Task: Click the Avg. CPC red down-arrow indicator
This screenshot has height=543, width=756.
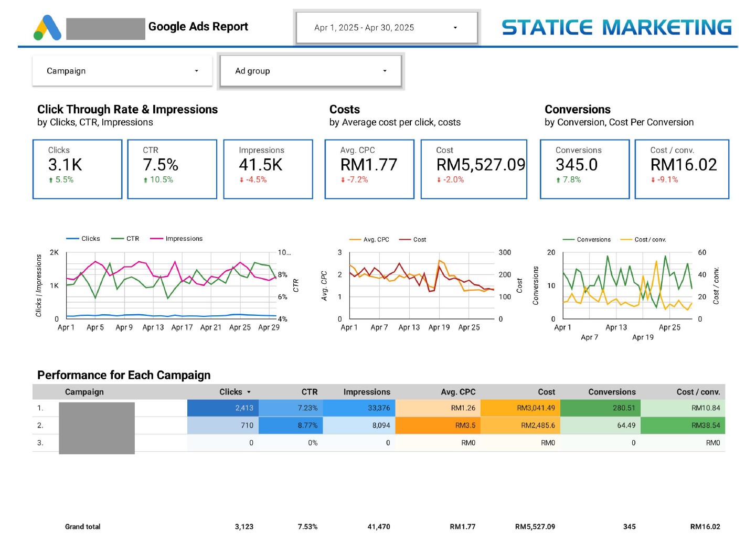Action: [x=343, y=180]
